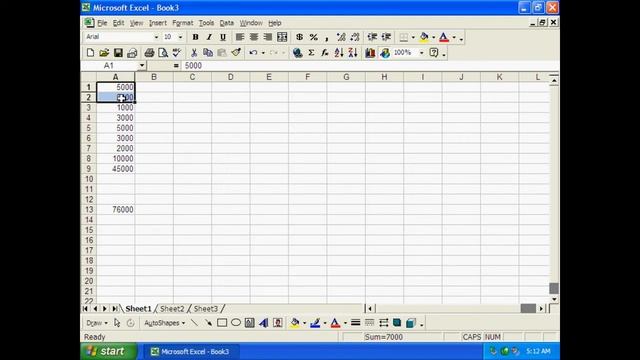Viewport: 640px width, 360px height.
Task: Apply Percent style
Action: tap(313, 37)
